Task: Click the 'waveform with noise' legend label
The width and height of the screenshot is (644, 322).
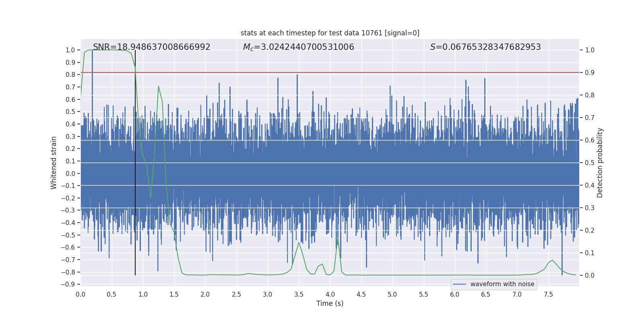Action: click(x=502, y=284)
